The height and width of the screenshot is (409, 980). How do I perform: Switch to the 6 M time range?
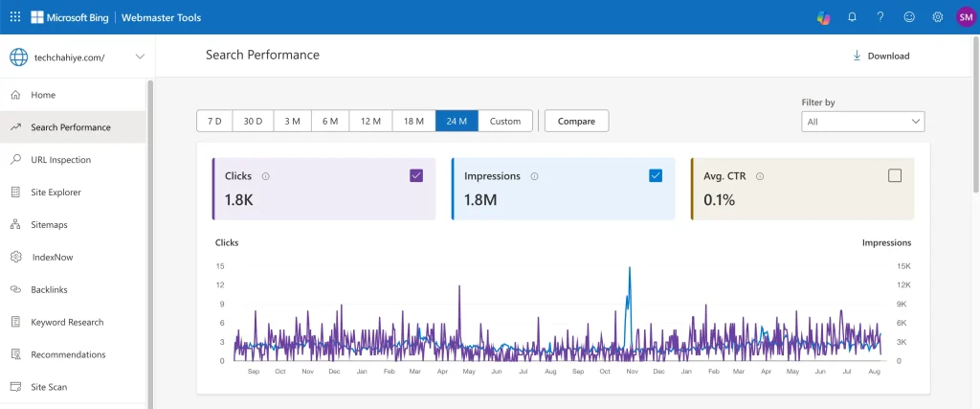330,121
